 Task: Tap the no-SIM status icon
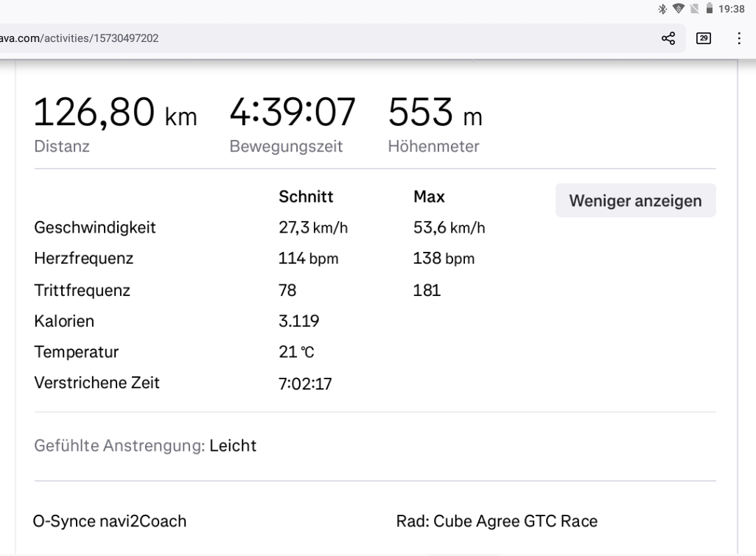click(x=694, y=9)
